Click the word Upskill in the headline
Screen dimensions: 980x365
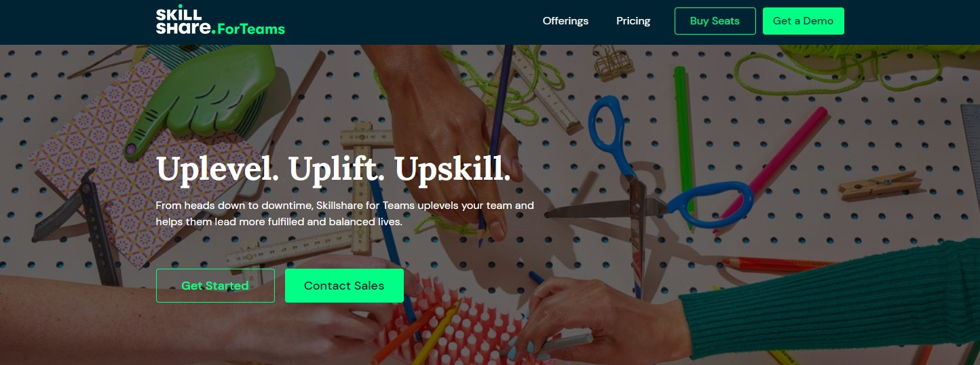(453, 169)
